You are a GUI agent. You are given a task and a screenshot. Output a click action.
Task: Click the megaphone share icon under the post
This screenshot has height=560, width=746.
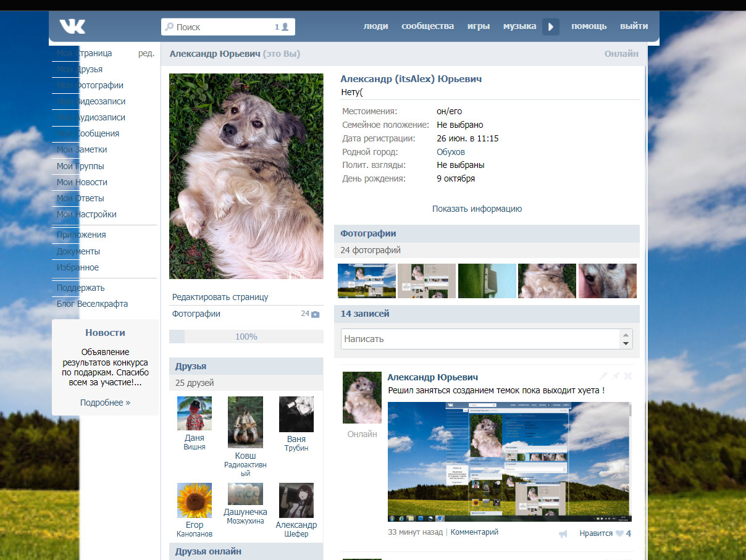563,533
